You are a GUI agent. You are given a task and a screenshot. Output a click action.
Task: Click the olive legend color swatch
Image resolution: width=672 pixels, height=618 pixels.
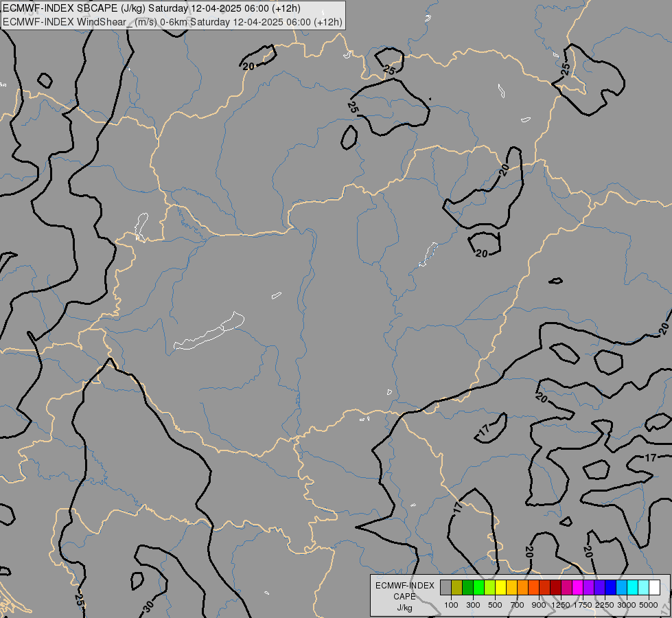click(457, 588)
